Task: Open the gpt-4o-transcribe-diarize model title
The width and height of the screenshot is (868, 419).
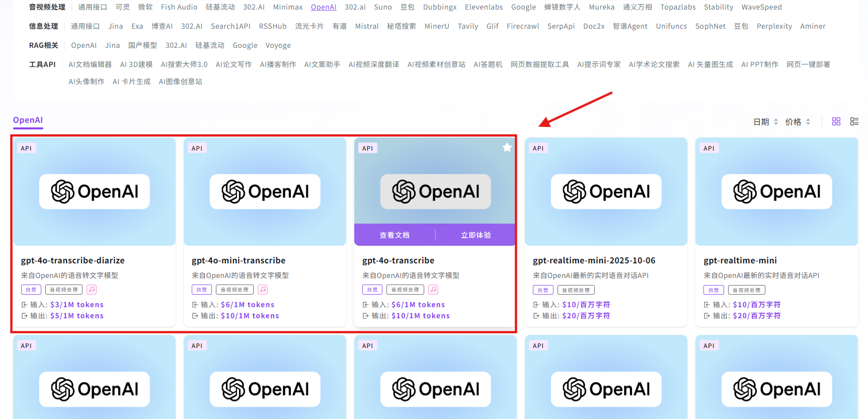Action: [x=72, y=260]
